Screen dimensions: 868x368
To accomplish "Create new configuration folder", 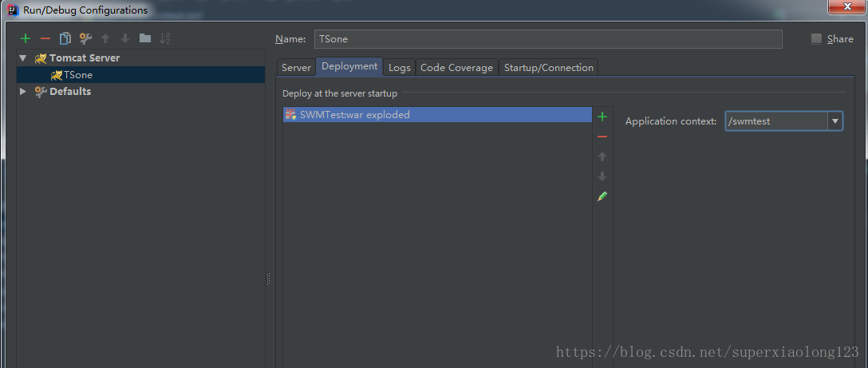I will pos(145,38).
